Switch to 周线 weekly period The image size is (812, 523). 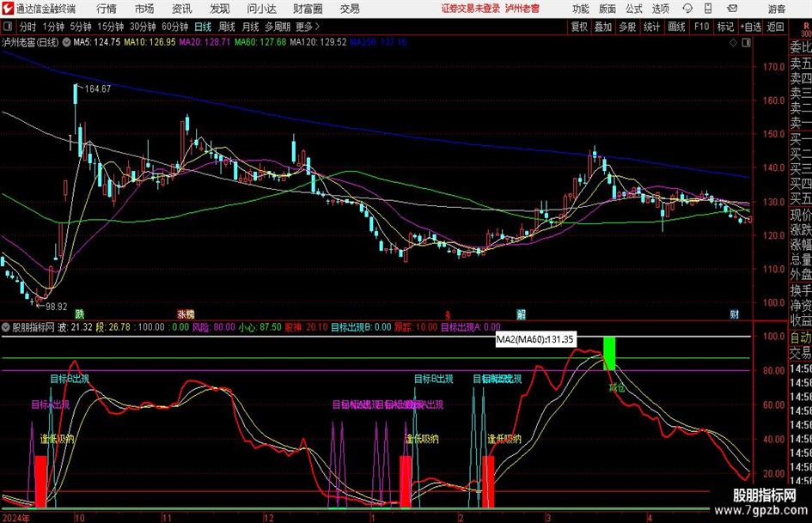(227, 27)
